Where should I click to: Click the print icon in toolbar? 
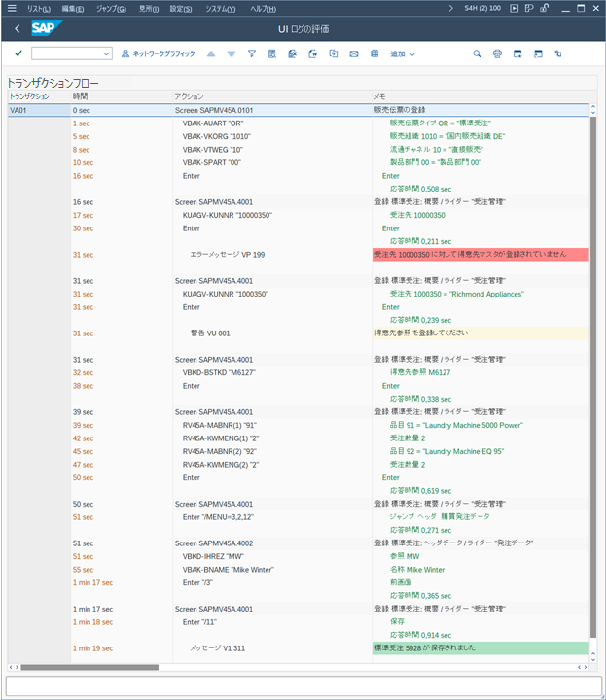[497, 53]
